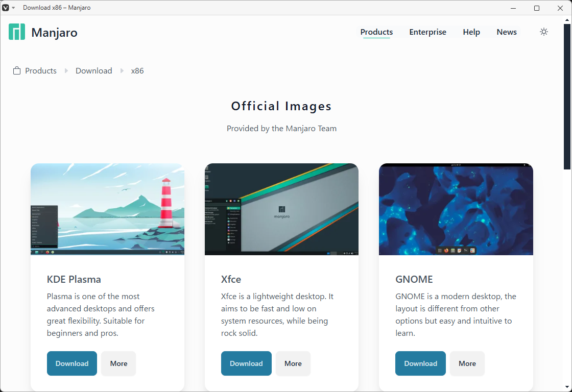Click the scrollbar up arrow

567,19
